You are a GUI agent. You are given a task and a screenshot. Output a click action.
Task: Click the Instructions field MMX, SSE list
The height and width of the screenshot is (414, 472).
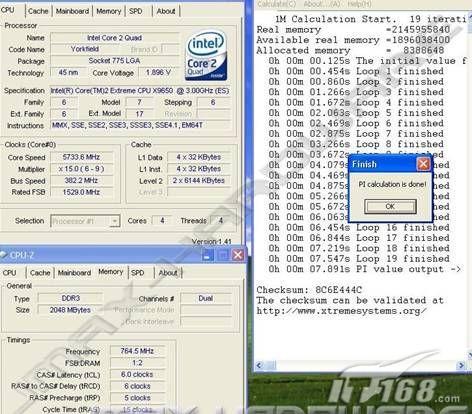pos(140,125)
